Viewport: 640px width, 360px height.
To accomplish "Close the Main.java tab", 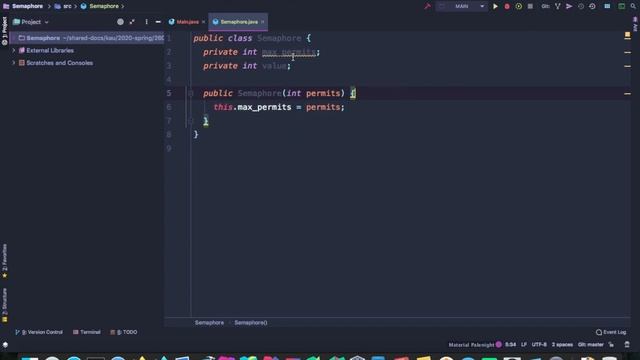I will [x=203, y=22].
